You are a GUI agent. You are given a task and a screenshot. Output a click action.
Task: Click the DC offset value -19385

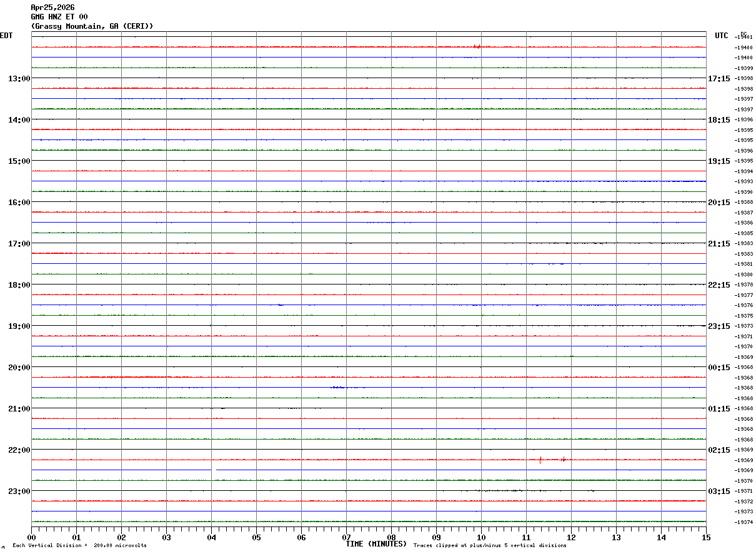click(744, 233)
